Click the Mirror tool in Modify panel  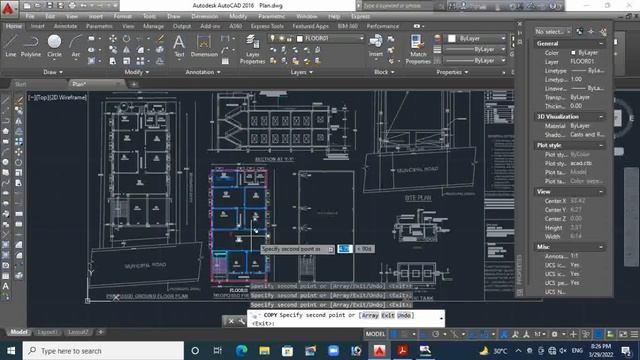[126, 50]
